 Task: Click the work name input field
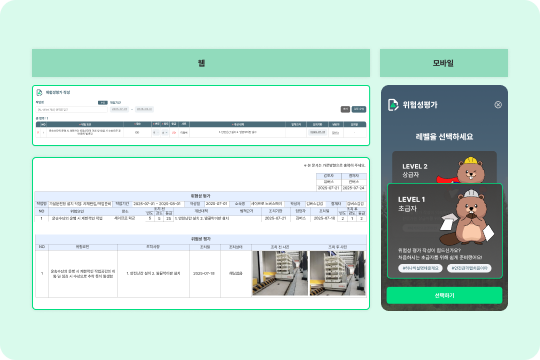(72, 110)
